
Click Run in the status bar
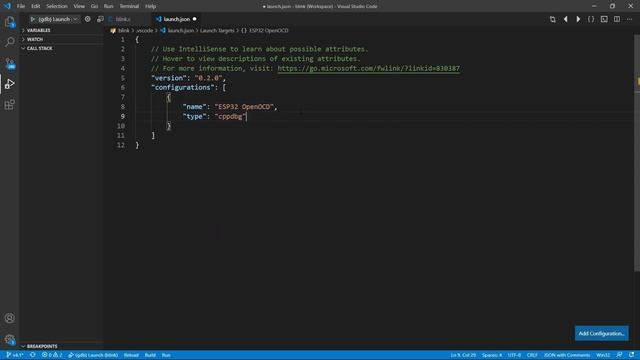point(166,355)
